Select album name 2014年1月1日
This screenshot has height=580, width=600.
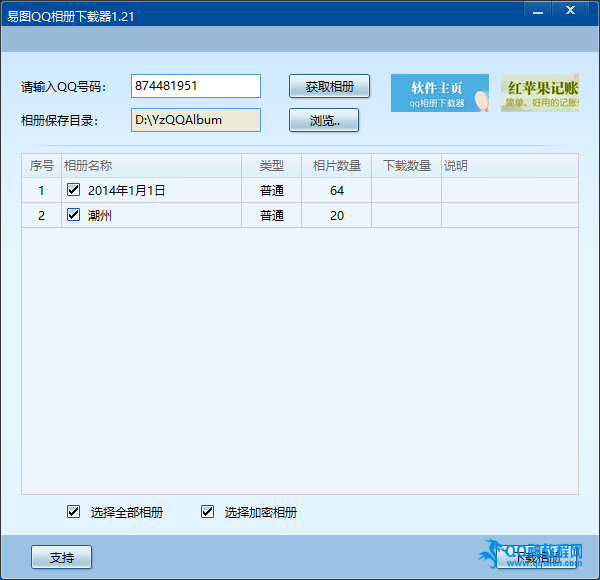[126, 190]
